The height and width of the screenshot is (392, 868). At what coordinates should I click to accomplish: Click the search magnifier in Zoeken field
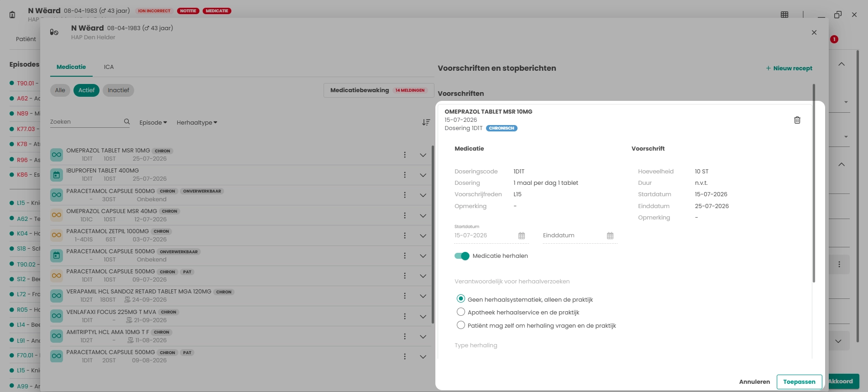coord(127,121)
